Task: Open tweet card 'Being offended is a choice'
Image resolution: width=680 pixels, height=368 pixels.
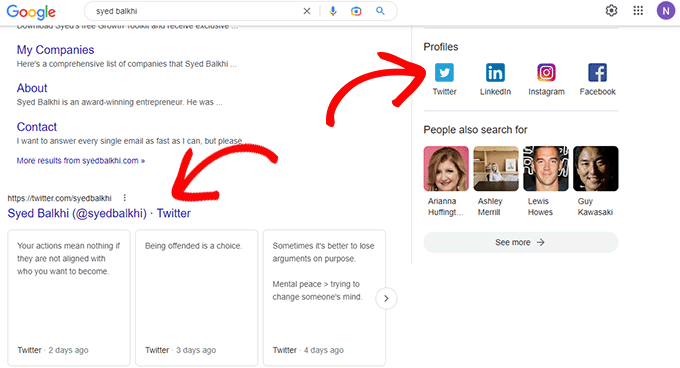Action: 196,298
